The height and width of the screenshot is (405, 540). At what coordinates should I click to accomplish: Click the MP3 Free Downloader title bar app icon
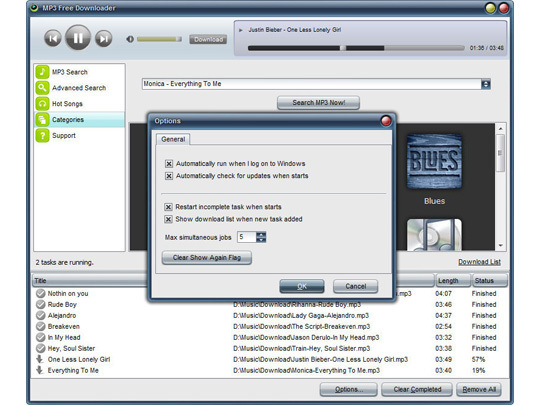34,8
